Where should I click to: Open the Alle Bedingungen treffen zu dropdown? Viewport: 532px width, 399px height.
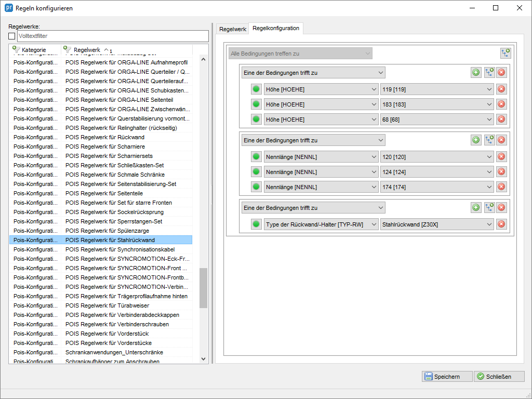click(x=300, y=54)
